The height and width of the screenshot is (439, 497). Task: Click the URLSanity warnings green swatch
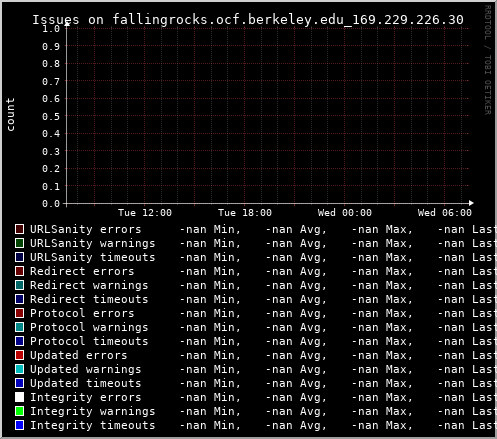click(19, 243)
